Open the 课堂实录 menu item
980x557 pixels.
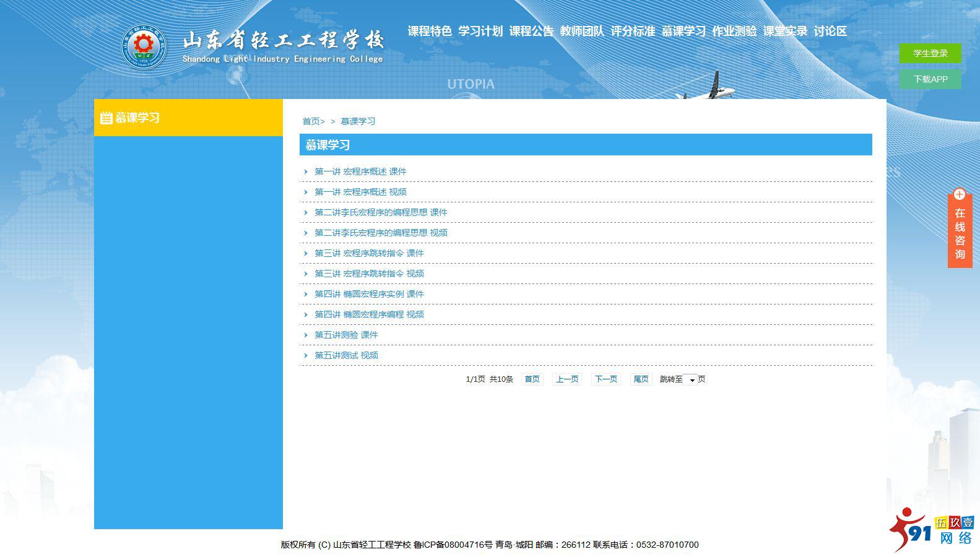785,31
